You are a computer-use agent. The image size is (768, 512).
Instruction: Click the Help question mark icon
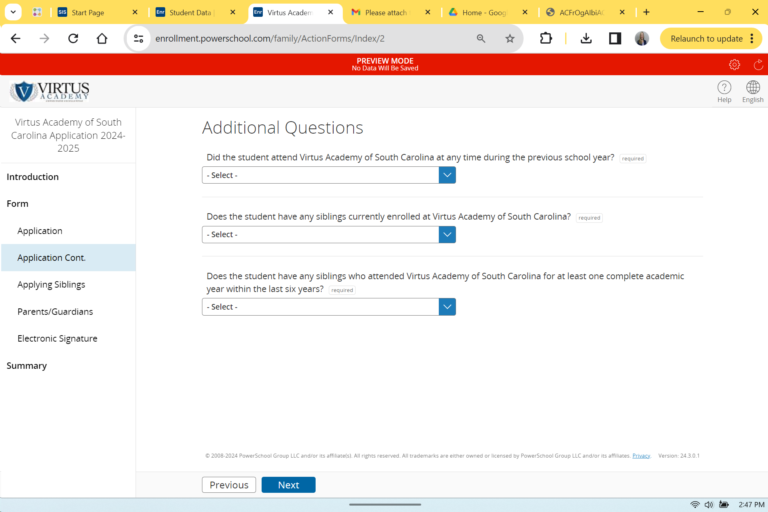[x=724, y=88]
